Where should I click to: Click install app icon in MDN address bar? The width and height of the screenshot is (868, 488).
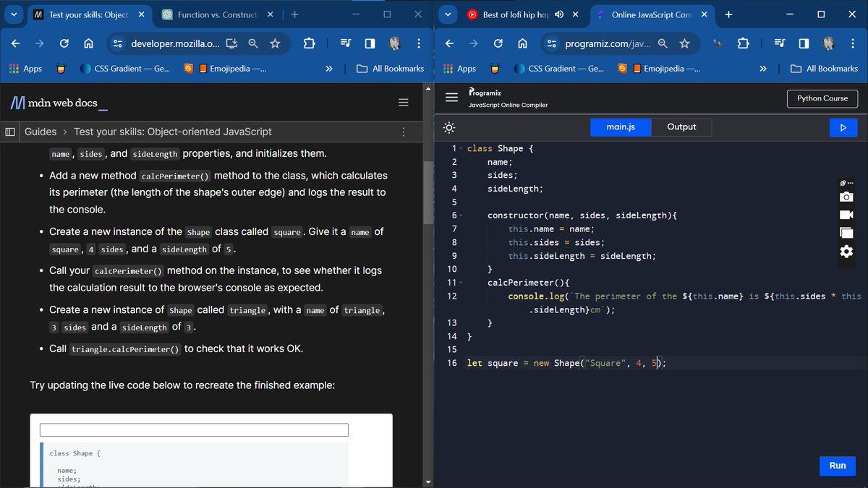coord(231,43)
